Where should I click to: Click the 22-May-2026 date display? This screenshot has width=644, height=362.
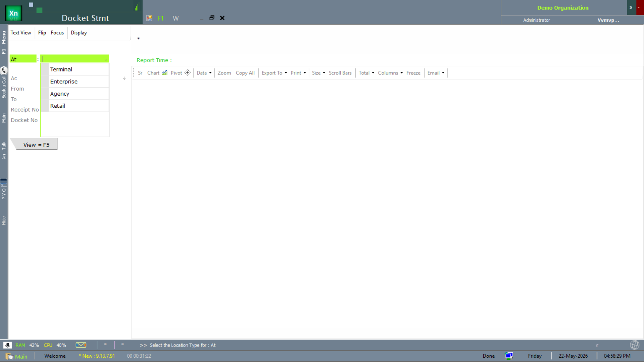[573, 356]
